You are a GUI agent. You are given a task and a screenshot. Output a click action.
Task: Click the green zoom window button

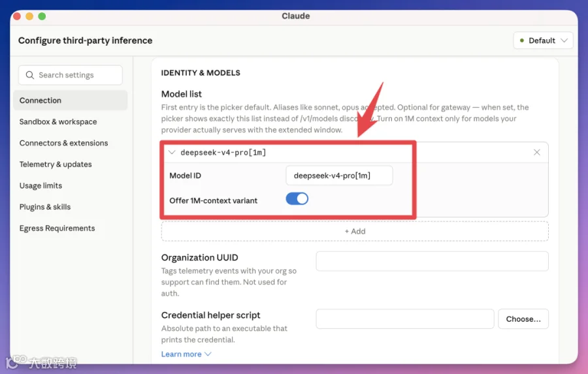point(42,16)
